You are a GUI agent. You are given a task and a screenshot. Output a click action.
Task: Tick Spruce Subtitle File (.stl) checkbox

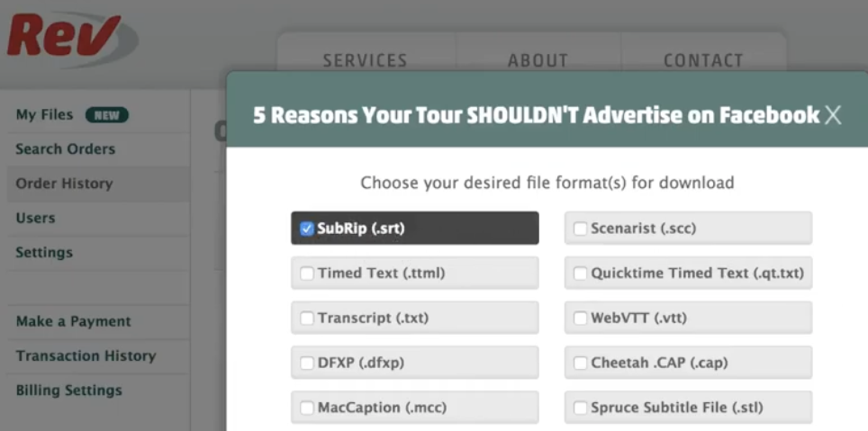pyautogui.click(x=580, y=408)
